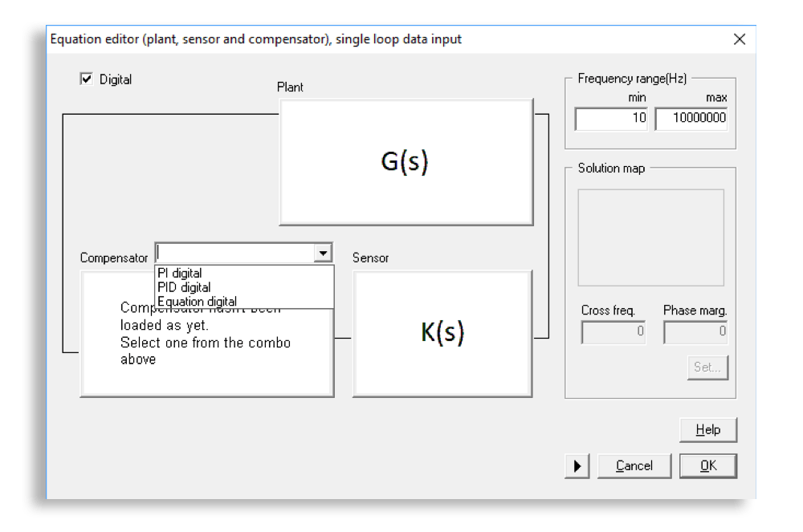
Task: Focus the frequency range min field
Action: click(611, 119)
